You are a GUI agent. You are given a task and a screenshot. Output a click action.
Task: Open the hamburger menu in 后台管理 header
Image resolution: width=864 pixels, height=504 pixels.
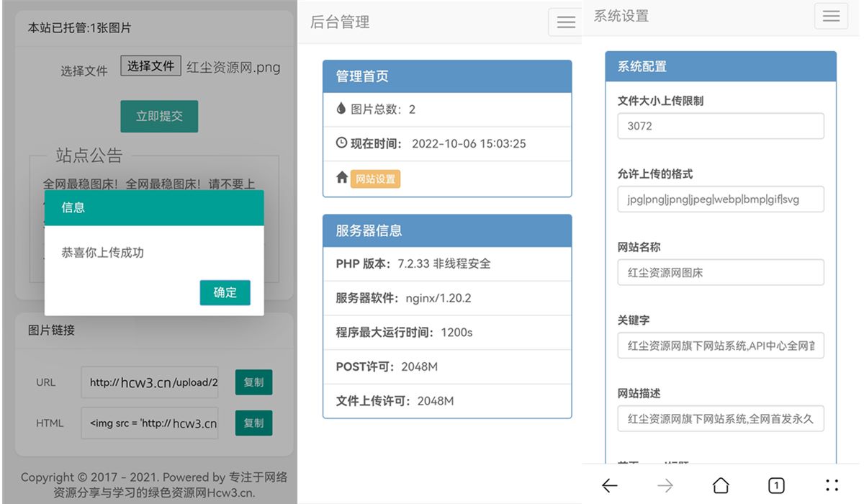[566, 22]
